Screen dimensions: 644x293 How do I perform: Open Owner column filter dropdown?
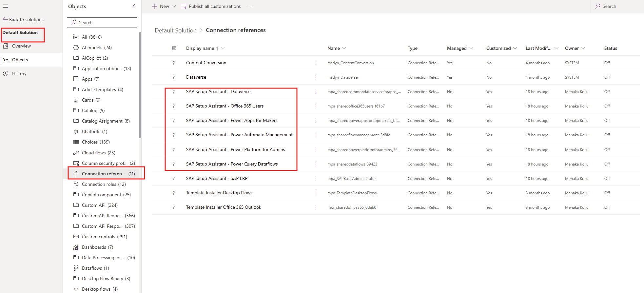583,48
